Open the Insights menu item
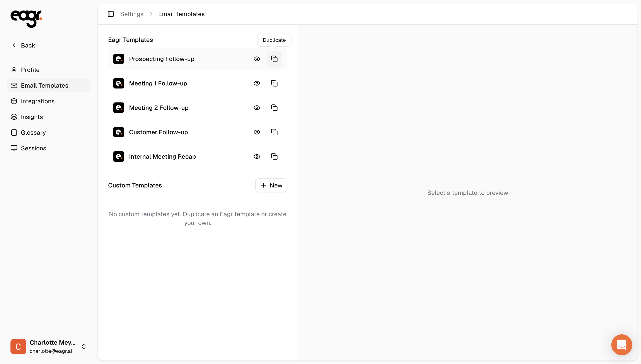 pyautogui.click(x=32, y=117)
